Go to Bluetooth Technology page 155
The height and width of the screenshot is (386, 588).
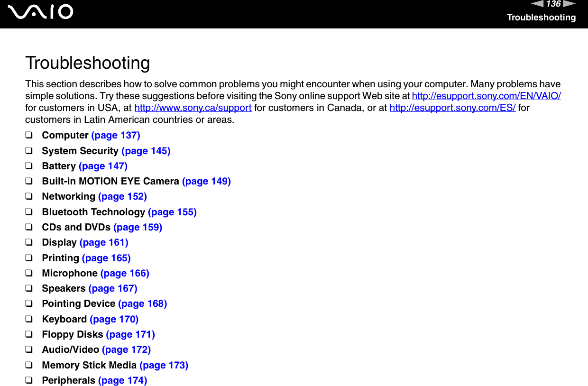(x=173, y=212)
